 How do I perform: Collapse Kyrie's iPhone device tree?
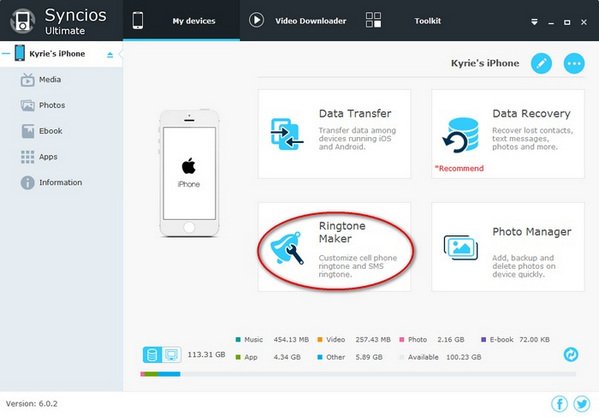[x=6, y=53]
